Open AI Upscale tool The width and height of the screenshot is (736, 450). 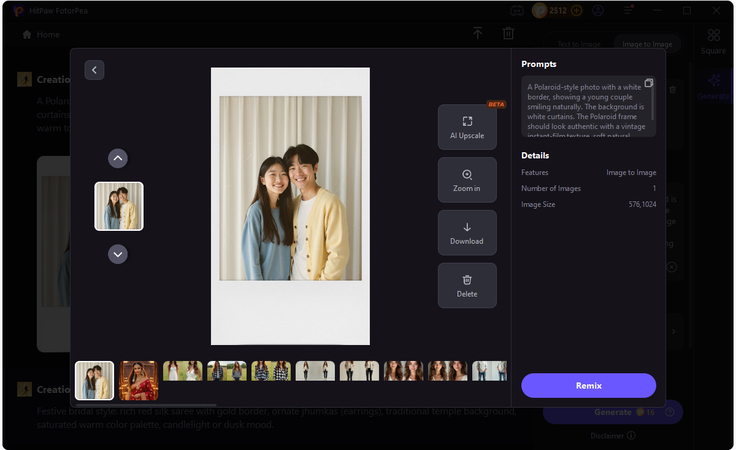[467, 127]
